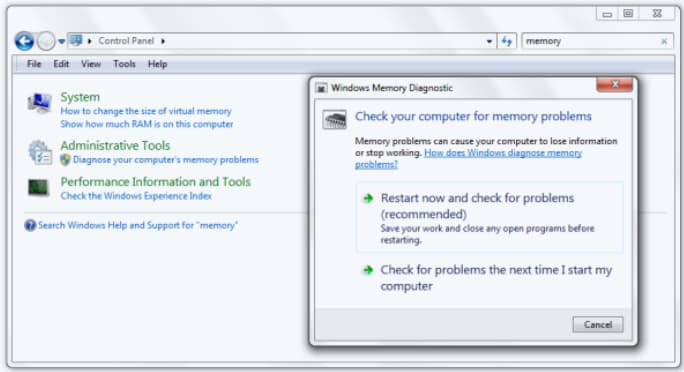Viewport: 684px width, 372px height.
Task: Open Performance Information and Tools
Action: (156, 181)
